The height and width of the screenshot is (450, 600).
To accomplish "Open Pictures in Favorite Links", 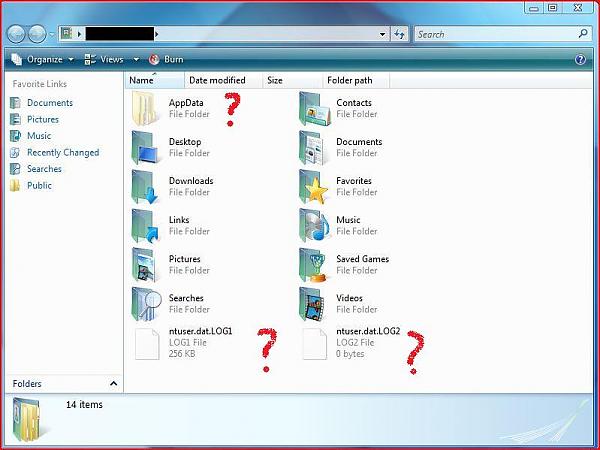I will point(43,119).
